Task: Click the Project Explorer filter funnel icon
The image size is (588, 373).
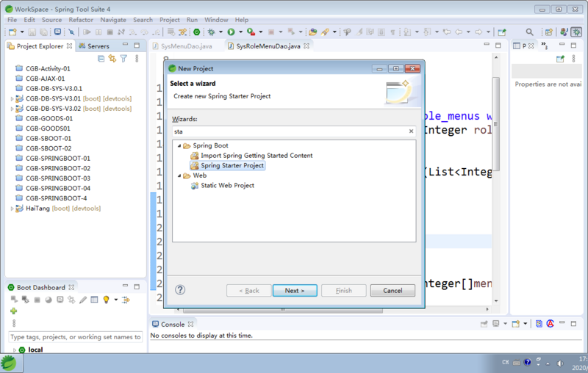Action: pos(123,59)
